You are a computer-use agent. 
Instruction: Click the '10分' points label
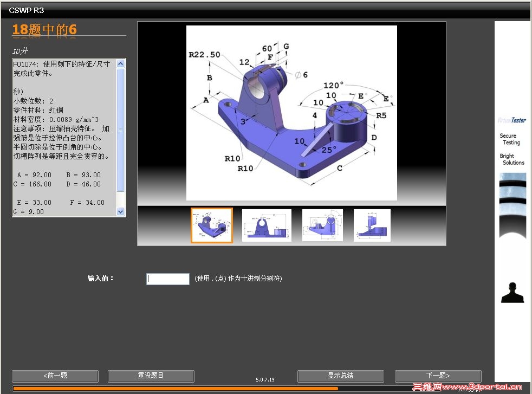tap(20, 51)
